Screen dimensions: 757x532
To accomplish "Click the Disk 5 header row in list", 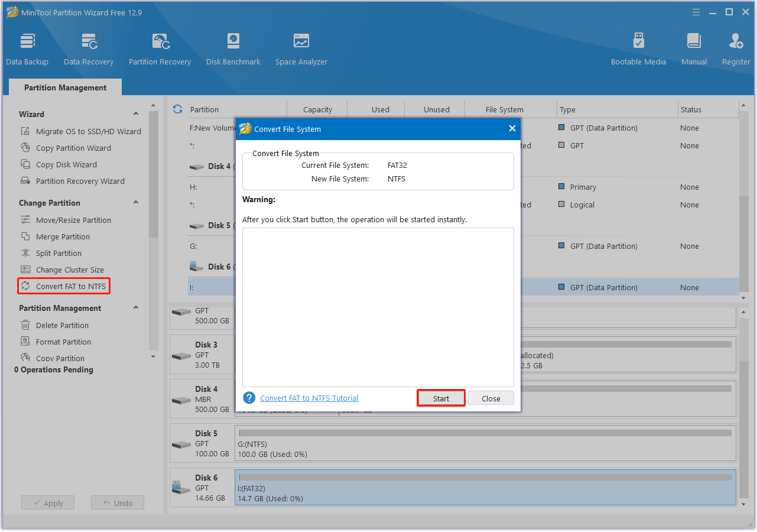I will [463, 225].
